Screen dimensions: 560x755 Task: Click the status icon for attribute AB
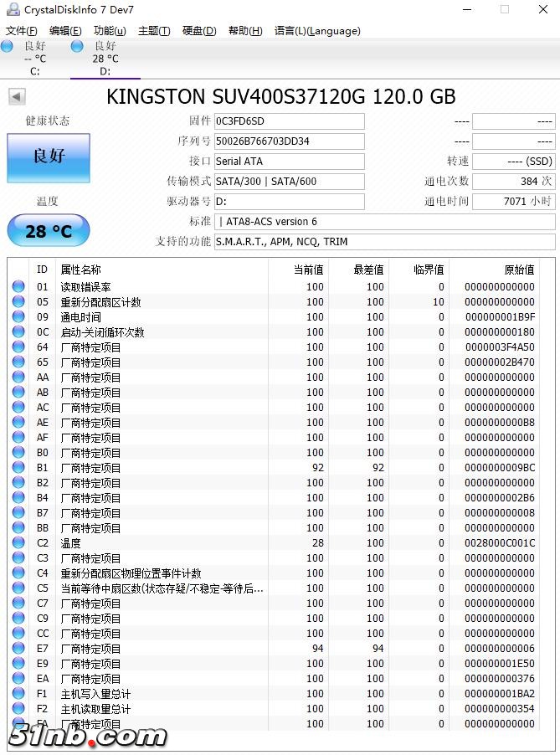click(x=18, y=392)
